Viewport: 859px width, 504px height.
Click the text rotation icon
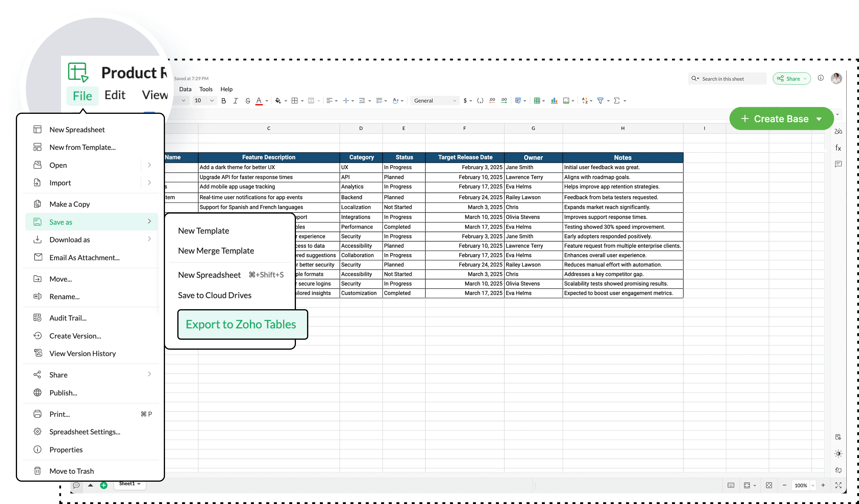click(395, 101)
